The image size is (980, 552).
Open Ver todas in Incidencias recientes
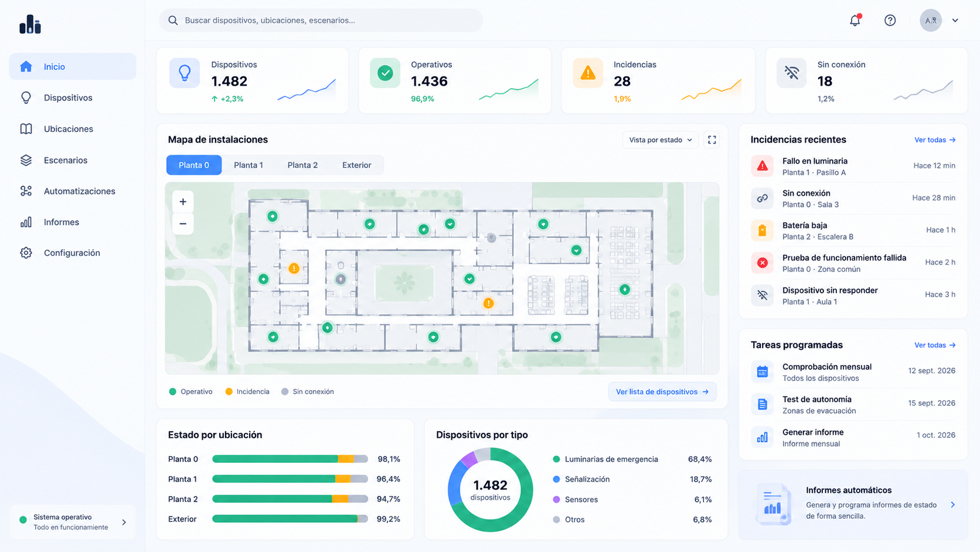click(x=935, y=140)
